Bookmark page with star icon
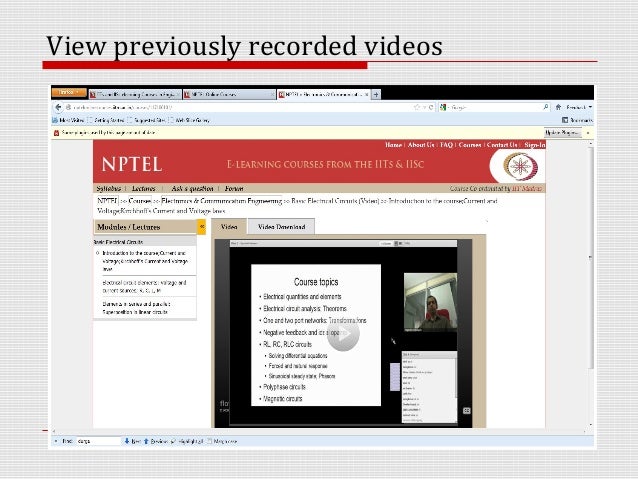 tap(417, 107)
